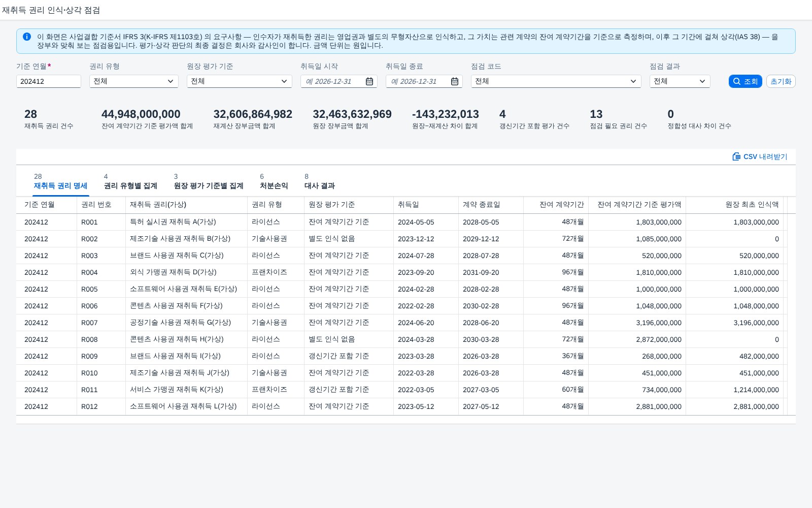This screenshot has width=812, height=508.
Task: Click 콘텐츠 사용권 재취득 F(가상) cell
Action: click(x=186, y=306)
